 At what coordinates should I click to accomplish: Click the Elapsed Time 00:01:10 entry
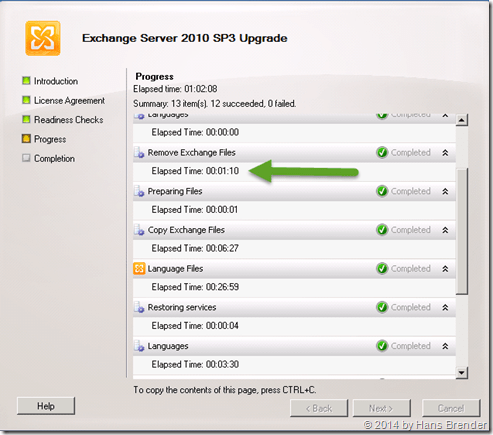pyautogui.click(x=195, y=171)
